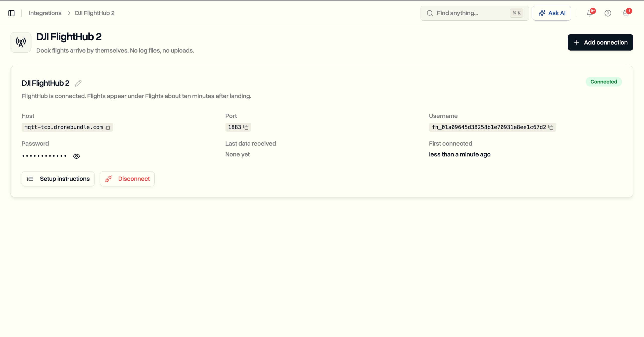The width and height of the screenshot is (644, 337).
Task: Disconnect the FlightHub connection
Action: [x=127, y=179]
